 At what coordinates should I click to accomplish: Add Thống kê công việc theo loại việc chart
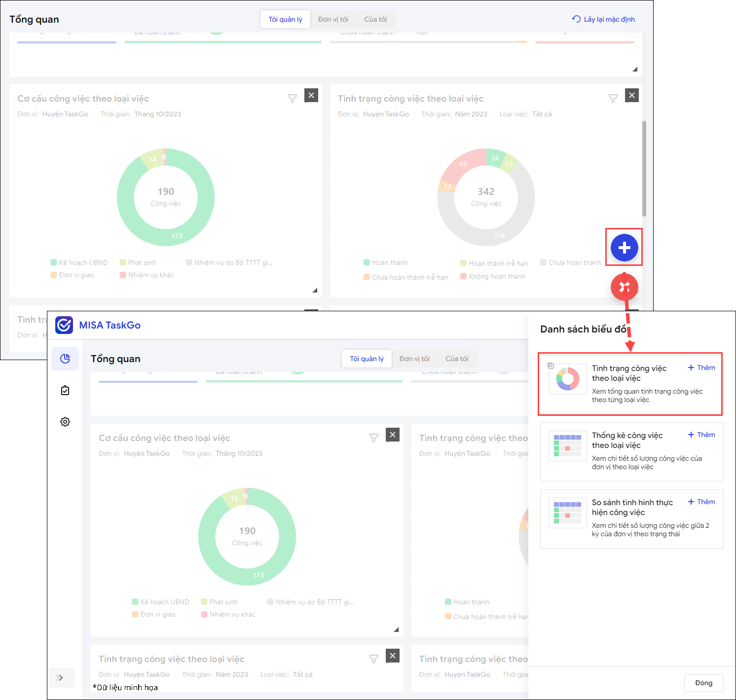point(701,435)
